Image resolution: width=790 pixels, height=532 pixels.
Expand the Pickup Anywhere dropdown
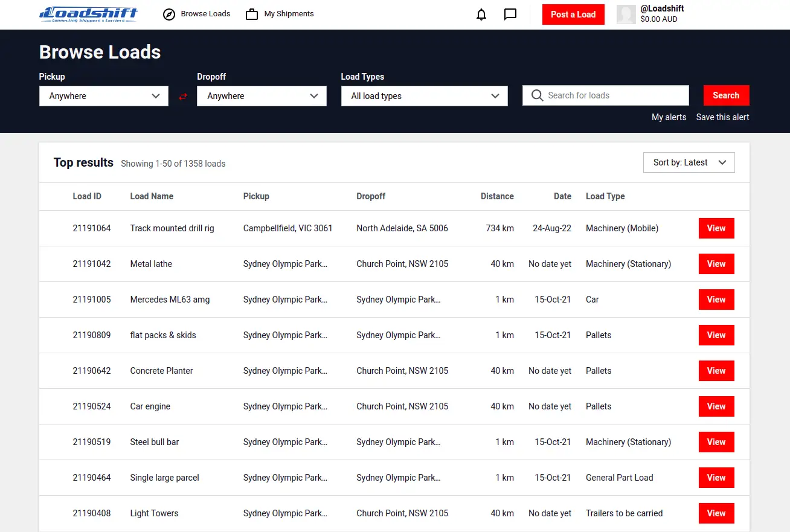coord(104,96)
